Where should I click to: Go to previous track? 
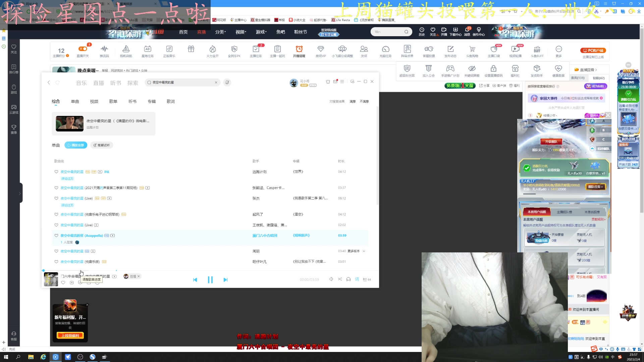pyautogui.click(x=195, y=280)
